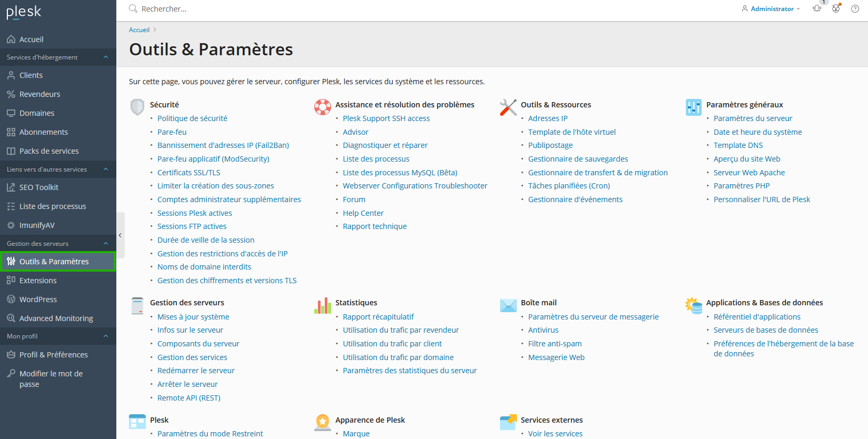Open Diagnostiquer et réparer link
868x439 pixels.
coord(385,145)
